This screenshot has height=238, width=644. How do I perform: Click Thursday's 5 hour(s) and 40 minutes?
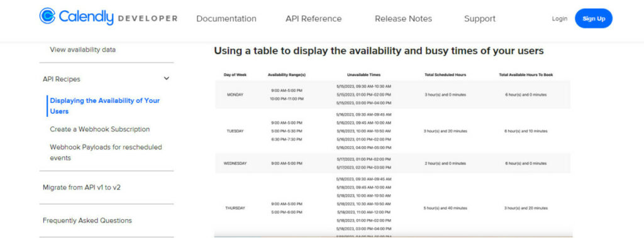click(x=445, y=208)
